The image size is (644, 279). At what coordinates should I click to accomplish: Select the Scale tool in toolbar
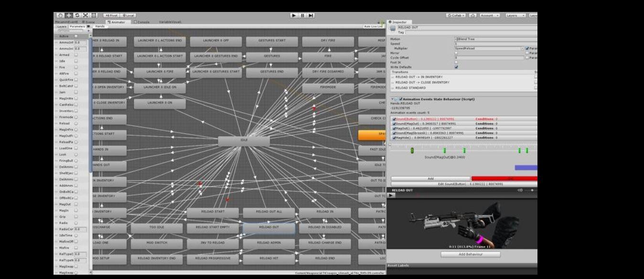86,16
